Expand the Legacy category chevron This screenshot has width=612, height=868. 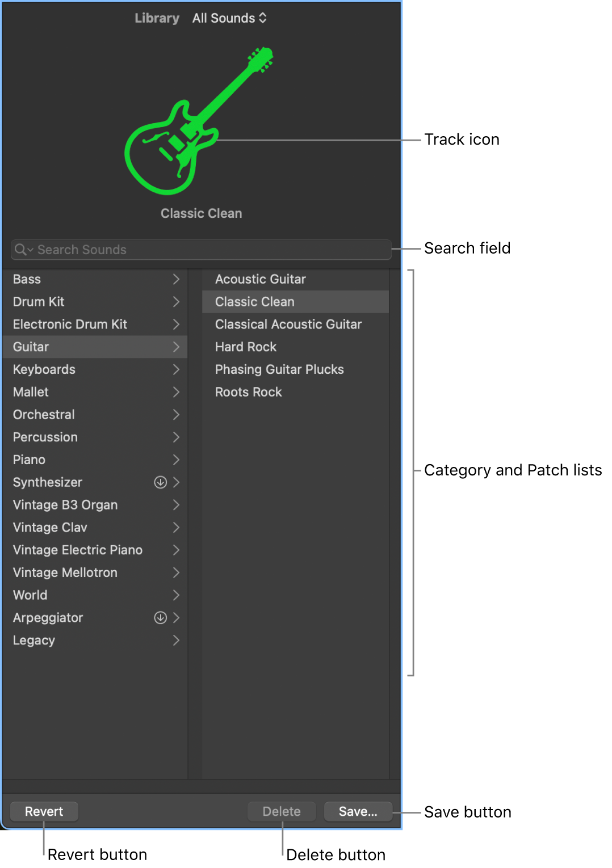(176, 641)
